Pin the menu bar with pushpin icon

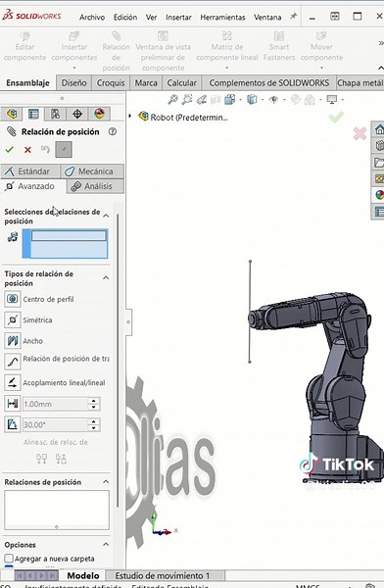point(293,16)
